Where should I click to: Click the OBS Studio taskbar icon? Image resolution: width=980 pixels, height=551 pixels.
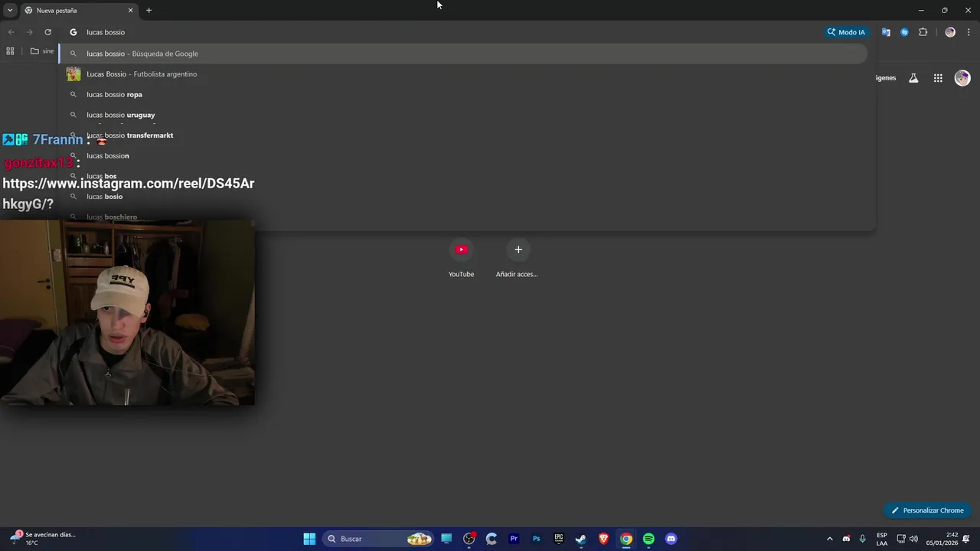[x=469, y=539]
